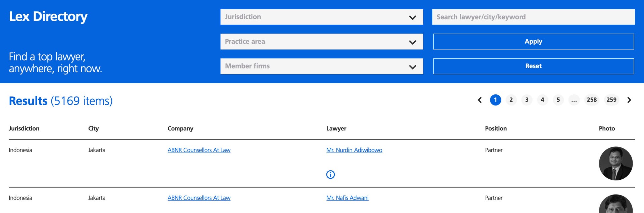Image resolution: width=644 pixels, height=213 pixels.
Task: Click the Reset button
Action: (533, 66)
